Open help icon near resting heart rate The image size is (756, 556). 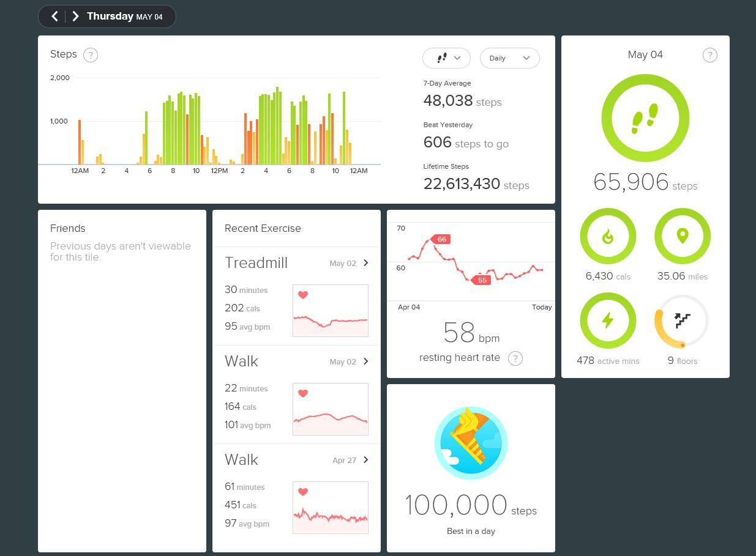pos(515,358)
